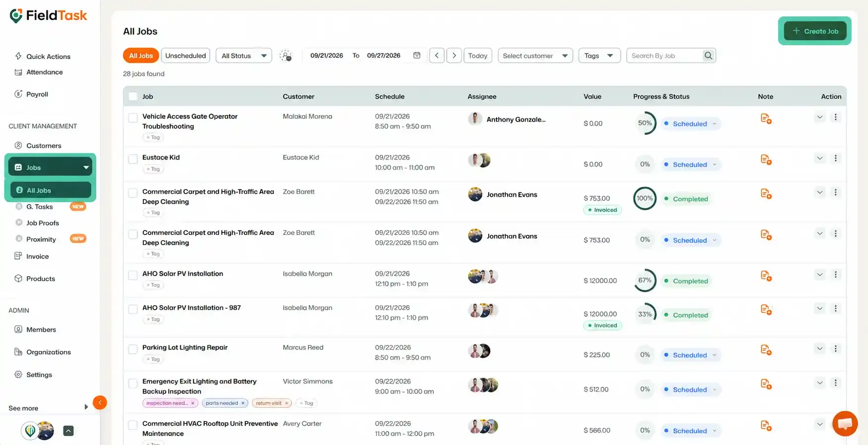Change status of Parking Lot Lighting Repair
This screenshot has height=445, width=868.
(691, 355)
